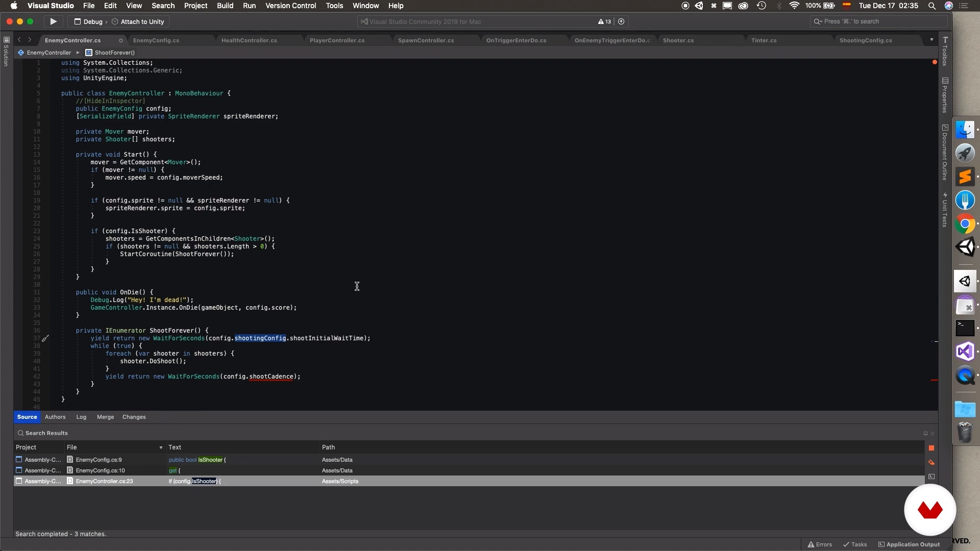Open Finder from the Dock

click(x=965, y=130)
